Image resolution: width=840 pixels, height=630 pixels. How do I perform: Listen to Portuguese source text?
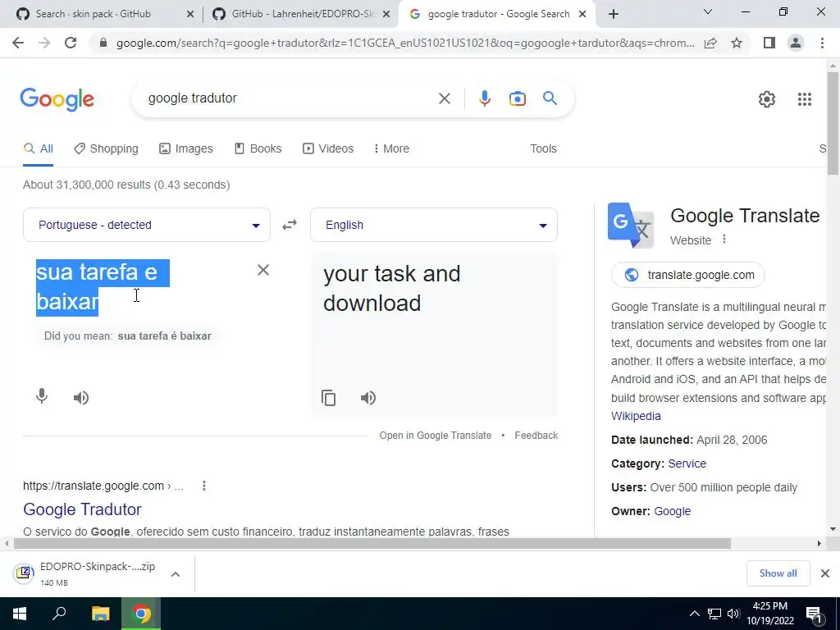[x=81, y=398]
